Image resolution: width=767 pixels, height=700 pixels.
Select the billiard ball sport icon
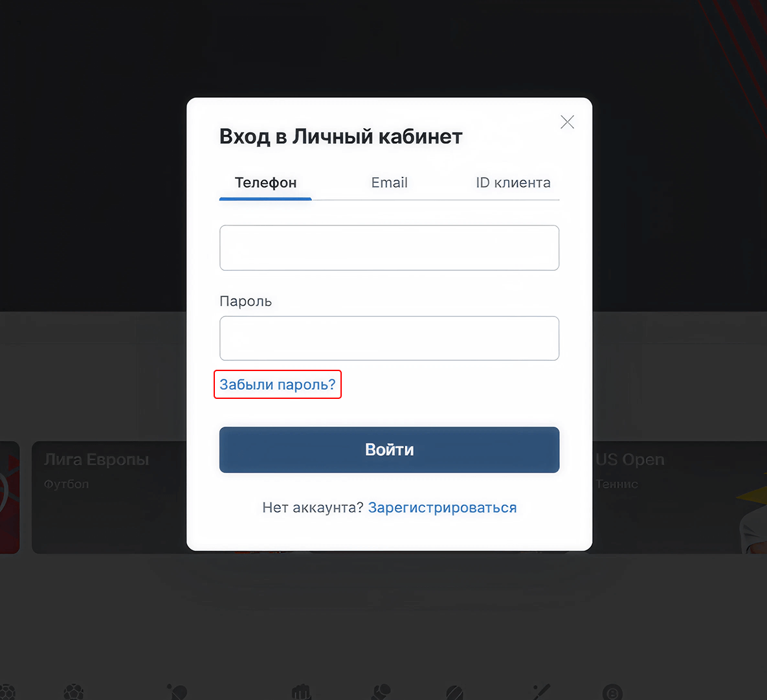[612, 692]
